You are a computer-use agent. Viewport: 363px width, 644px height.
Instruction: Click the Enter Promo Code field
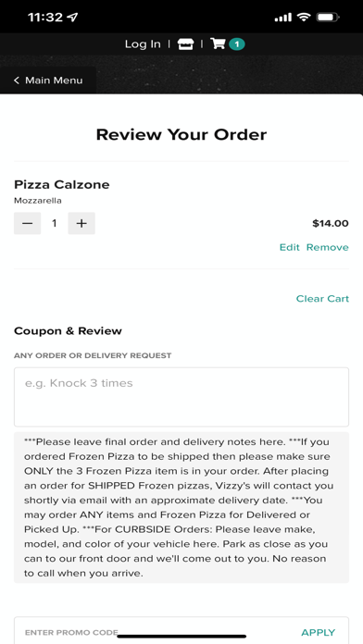tap(156, 632)
